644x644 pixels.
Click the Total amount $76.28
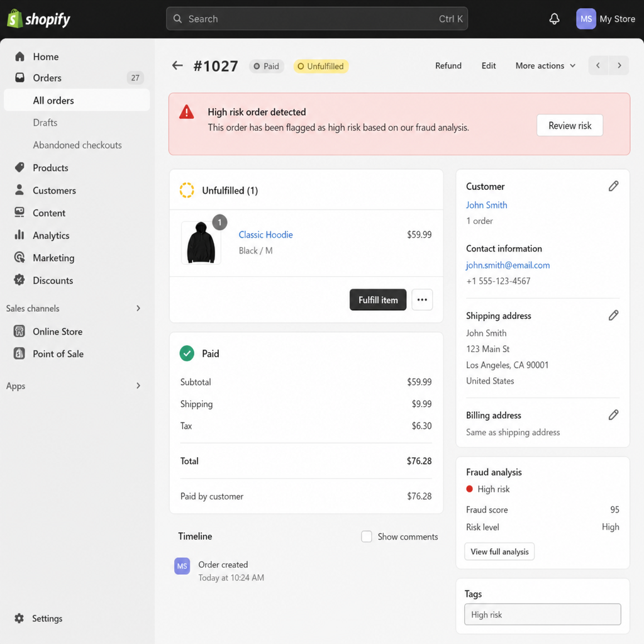(x=419, y=461)
